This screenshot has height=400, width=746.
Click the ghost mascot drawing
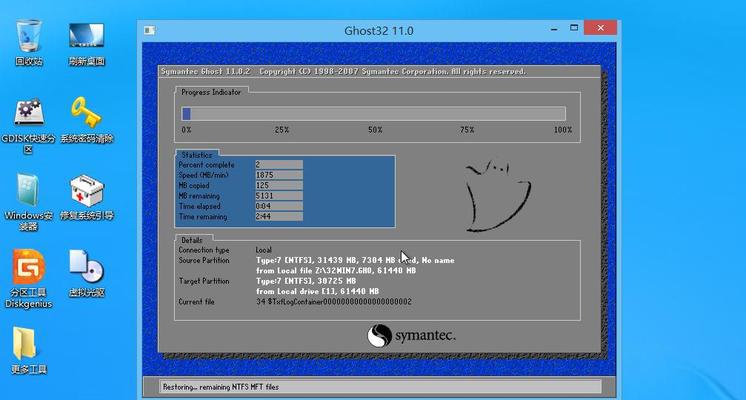tap(498, 196)
